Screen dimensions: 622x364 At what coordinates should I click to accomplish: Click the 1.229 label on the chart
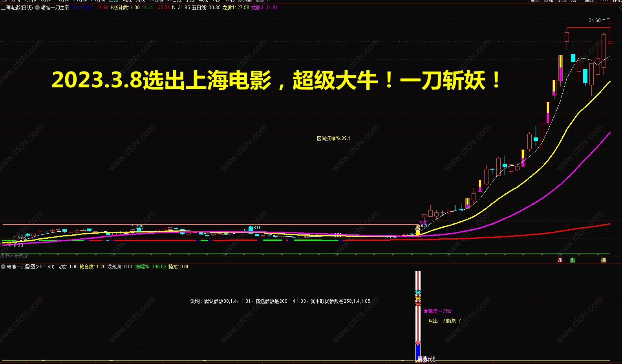137,227
